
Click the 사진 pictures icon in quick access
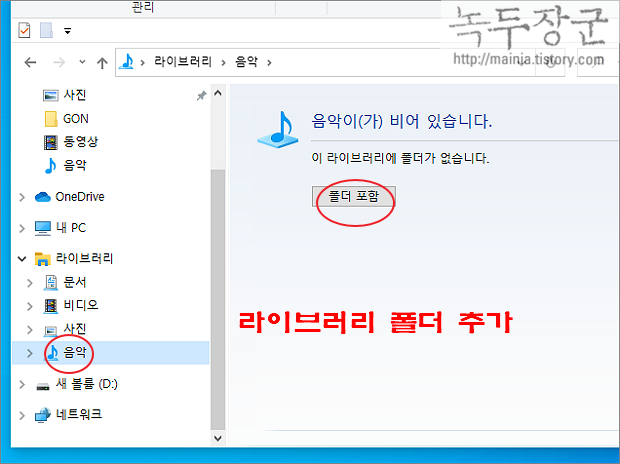coord(51,95)
